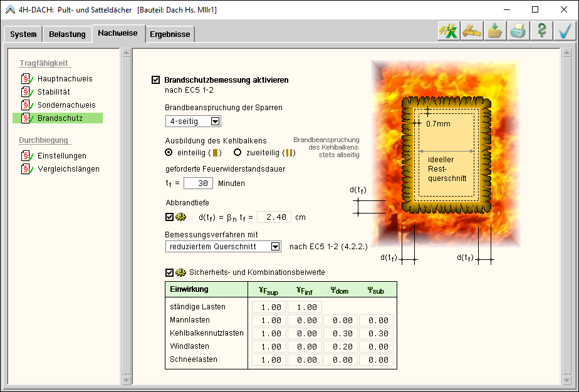Open help with green question mark
The image size is (579, 392).
(541, 31)
